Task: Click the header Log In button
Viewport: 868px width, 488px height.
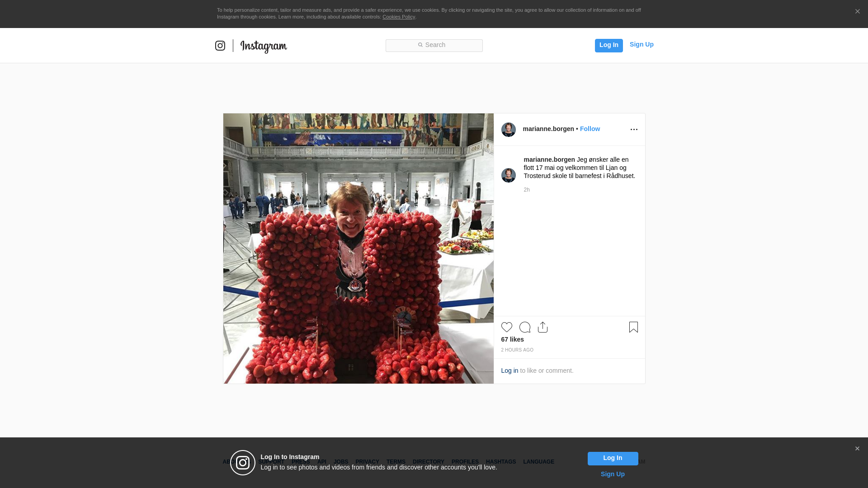Action: click(x=609, y=45)
